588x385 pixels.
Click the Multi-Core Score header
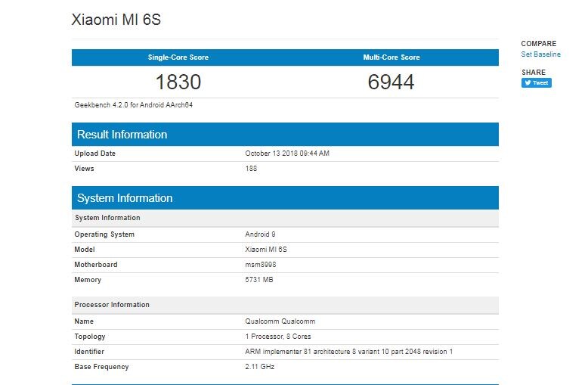[x=391, y=57]
